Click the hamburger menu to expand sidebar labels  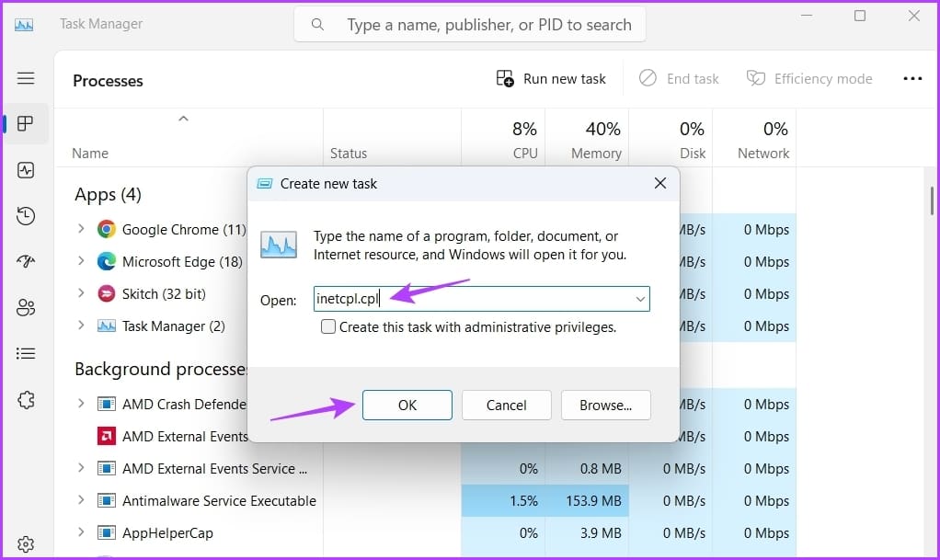[x=26, y=77]
